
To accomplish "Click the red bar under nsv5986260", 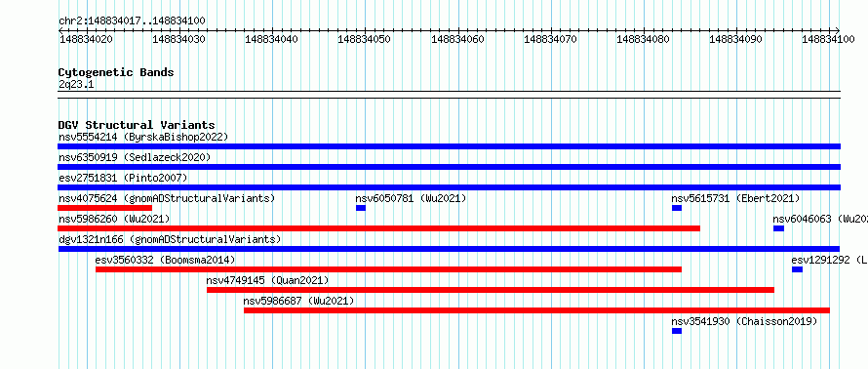I will pos(378,228).
